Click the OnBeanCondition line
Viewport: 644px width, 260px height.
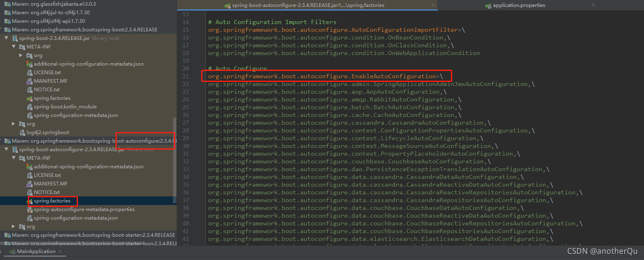click(x=329, y=37)
